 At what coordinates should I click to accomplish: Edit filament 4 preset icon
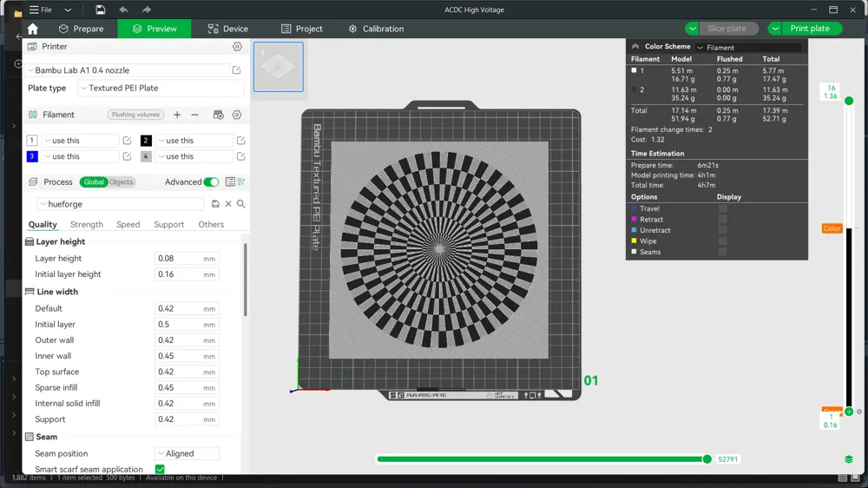[x=240, y=156]
